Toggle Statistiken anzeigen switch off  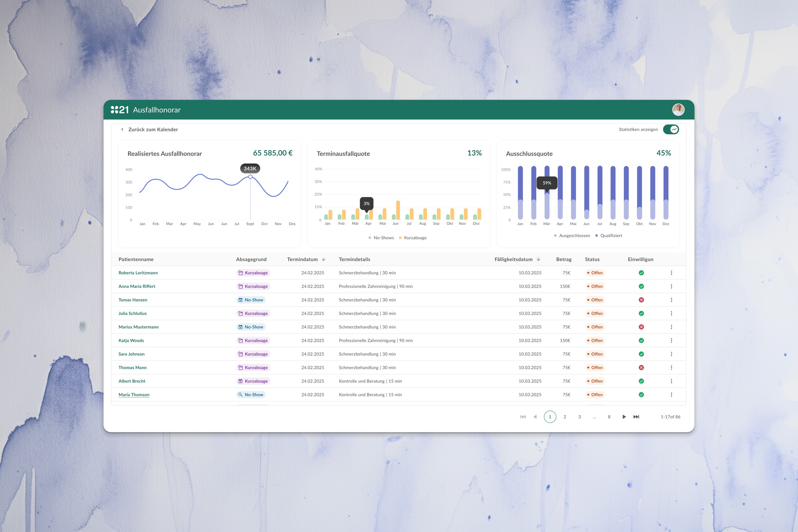click(670, 129)
